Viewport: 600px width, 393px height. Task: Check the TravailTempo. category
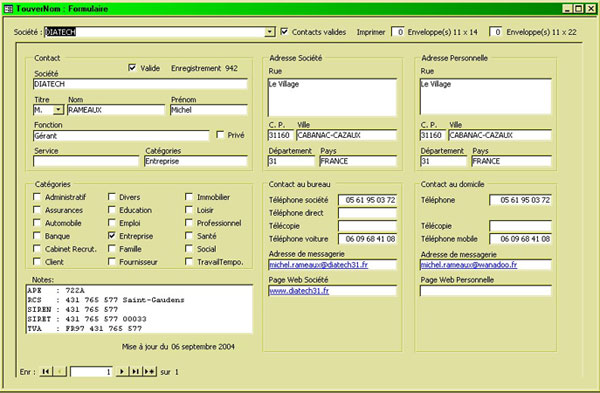pos(189,262)
